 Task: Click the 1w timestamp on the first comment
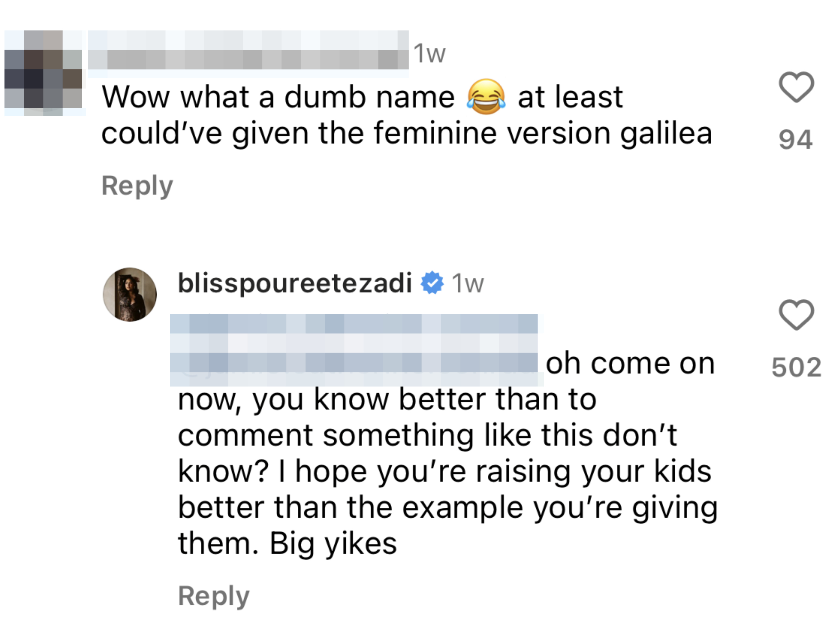(x=429, y=54)
